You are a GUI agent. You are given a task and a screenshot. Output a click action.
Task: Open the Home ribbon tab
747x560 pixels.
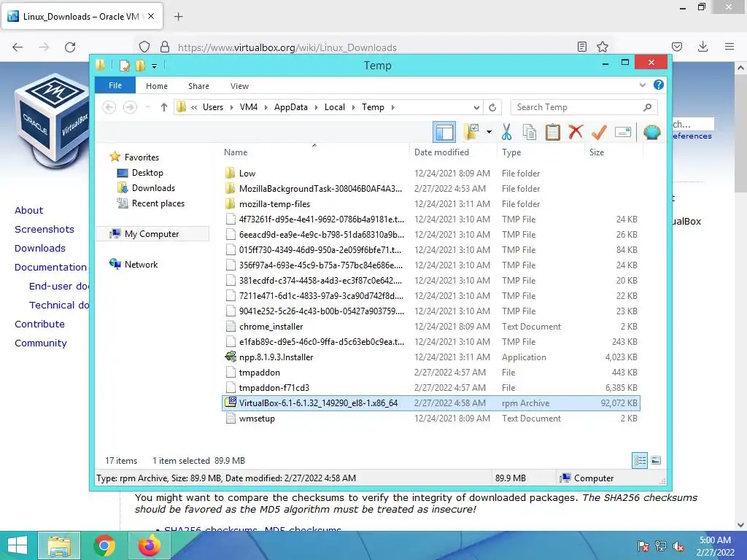157,86
